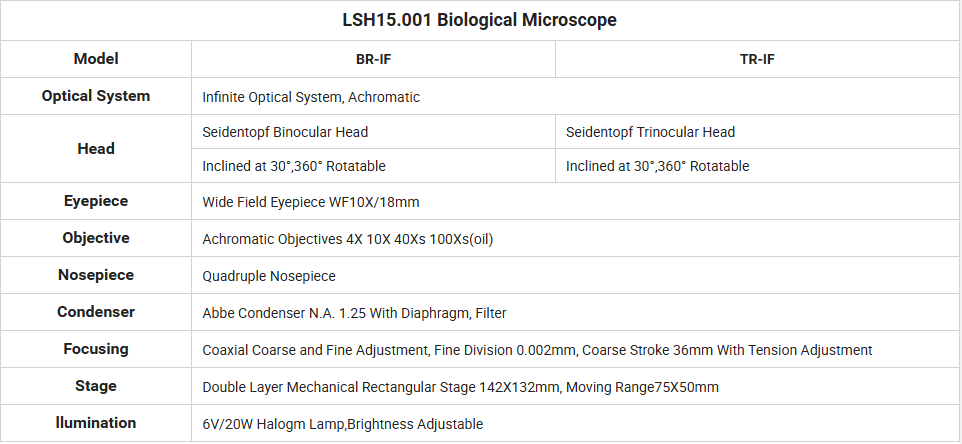Click Infinite Optical System, Achromatic text
962x444 pixels.
[x=311, y=97]
